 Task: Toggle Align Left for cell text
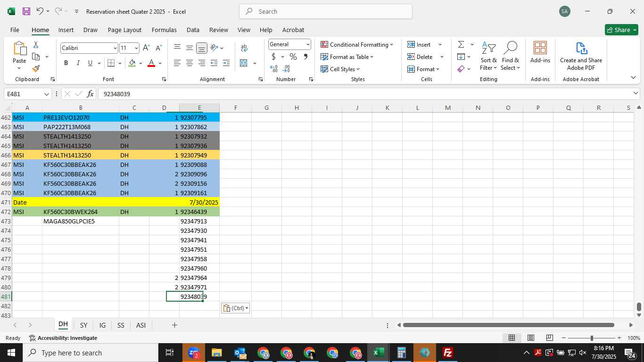pos(177,63)
